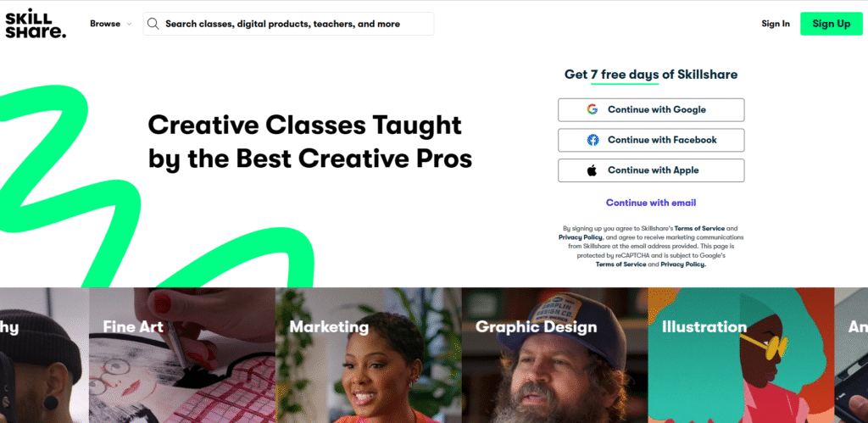Open the Fine Art category tile

pos(182,355)
